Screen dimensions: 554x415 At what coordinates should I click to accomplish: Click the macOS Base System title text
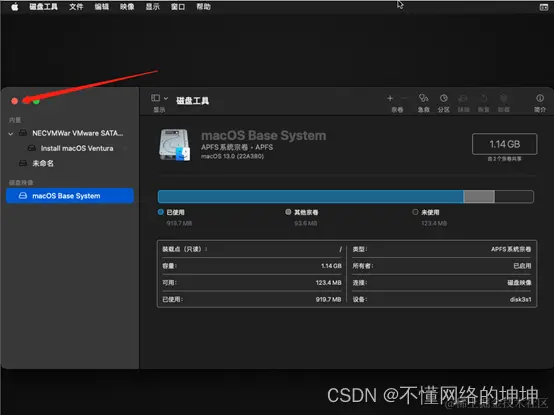(x=264, y=136)
